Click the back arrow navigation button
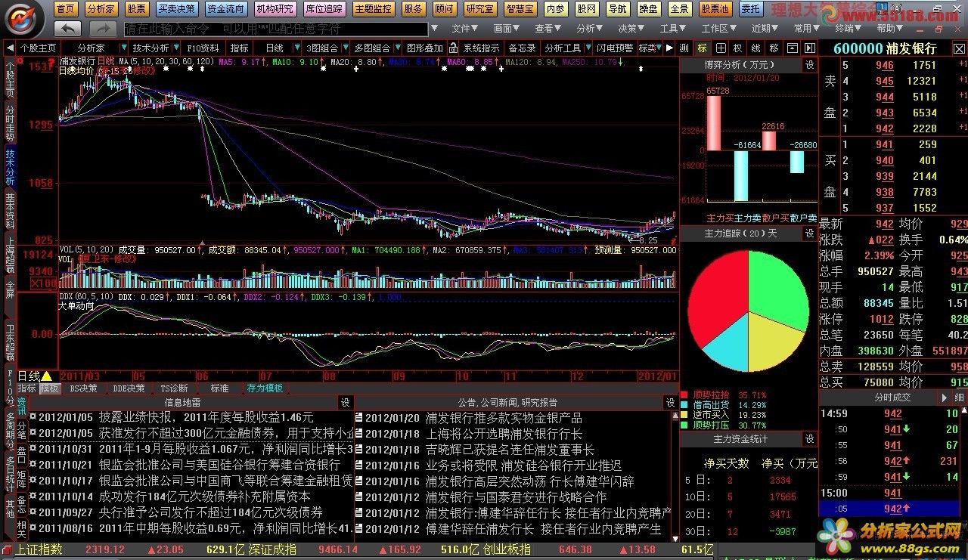968x560 pixels. [68, 28]
